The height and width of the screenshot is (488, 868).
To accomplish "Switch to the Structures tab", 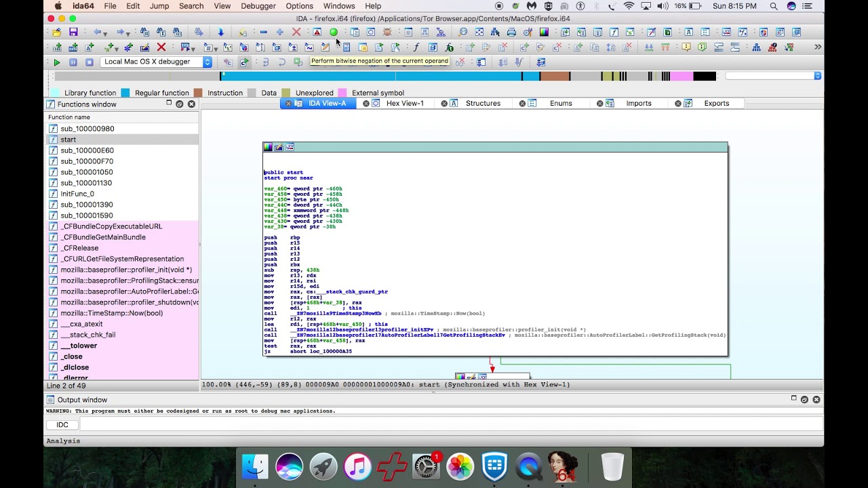I will click(x=483, y=103).
